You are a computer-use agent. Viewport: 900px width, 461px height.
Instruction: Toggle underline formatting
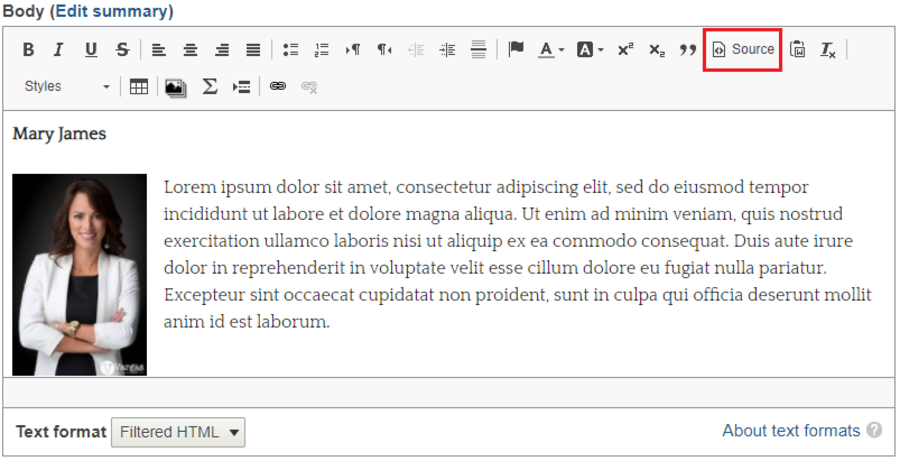tap(91, 50)
